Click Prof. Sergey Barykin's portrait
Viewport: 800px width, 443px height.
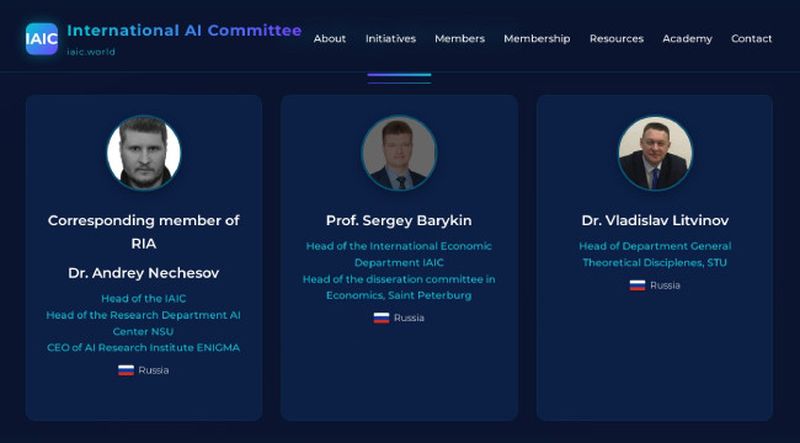pyautogui.click(x=399, y=153)
